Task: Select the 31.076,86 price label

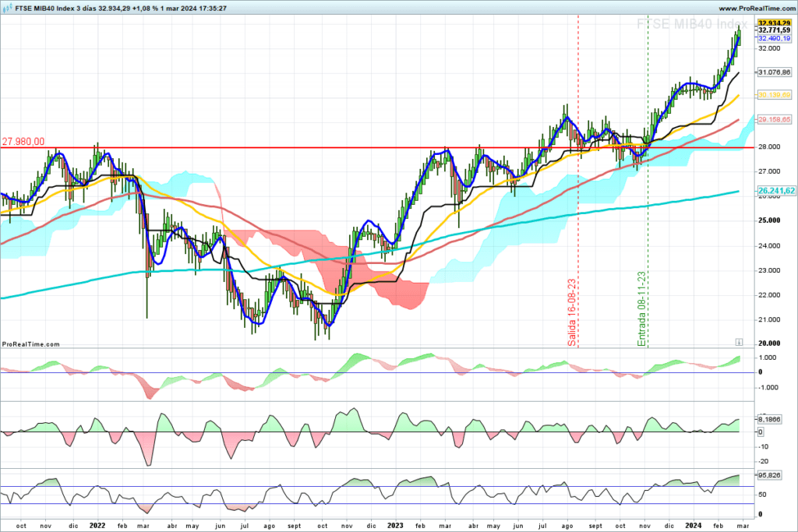Action: tap(774, 72)
